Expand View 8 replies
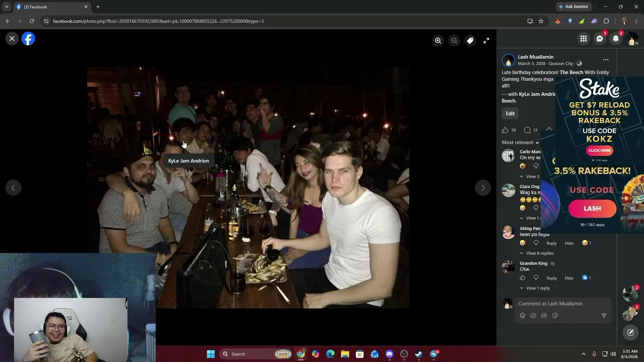 point(540,253)
